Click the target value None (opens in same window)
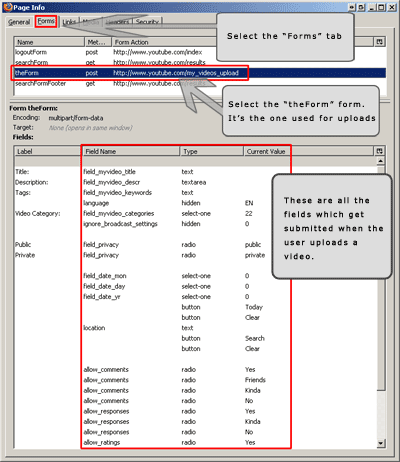 coord(90,128)
